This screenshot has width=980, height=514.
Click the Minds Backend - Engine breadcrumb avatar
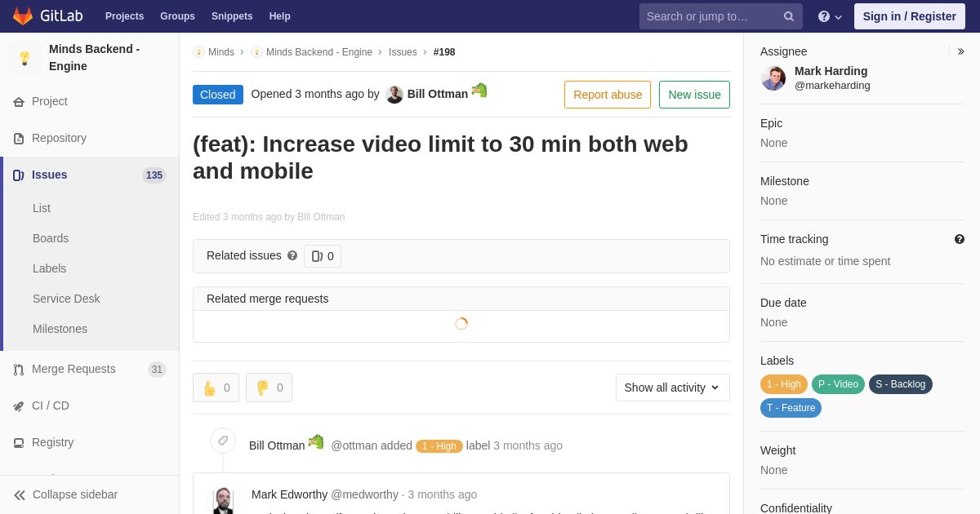(x=256, y=52)
